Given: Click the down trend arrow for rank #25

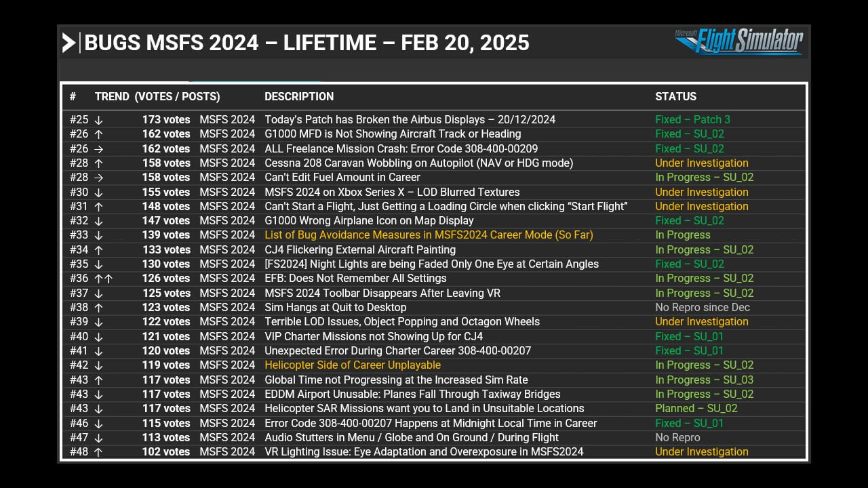Looking at the screenshot, I should coord(98,120).
